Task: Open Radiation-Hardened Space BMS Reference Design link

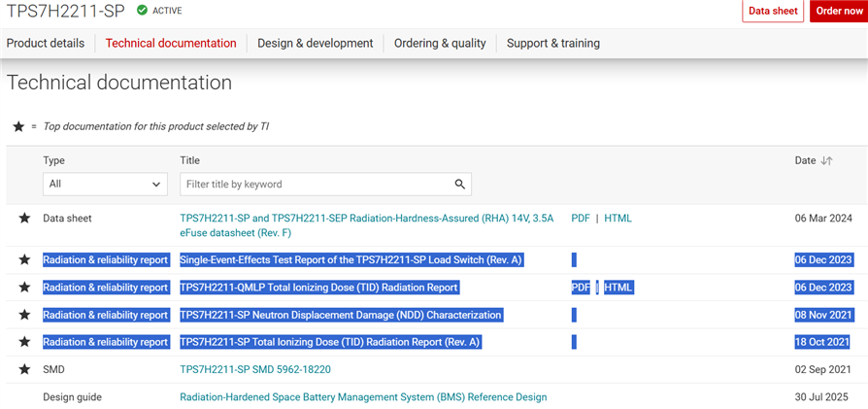Action: (363, 396)
